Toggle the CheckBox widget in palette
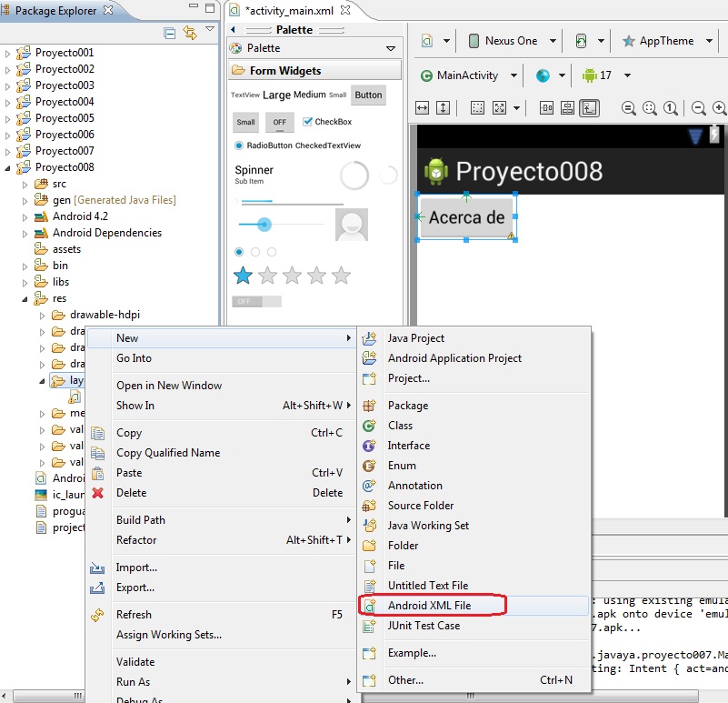This screenshot has width=728, height=703. point(327,122)
